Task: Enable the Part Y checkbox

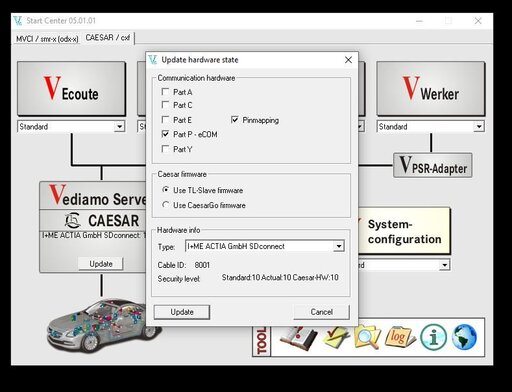Action: click(165, 149)
